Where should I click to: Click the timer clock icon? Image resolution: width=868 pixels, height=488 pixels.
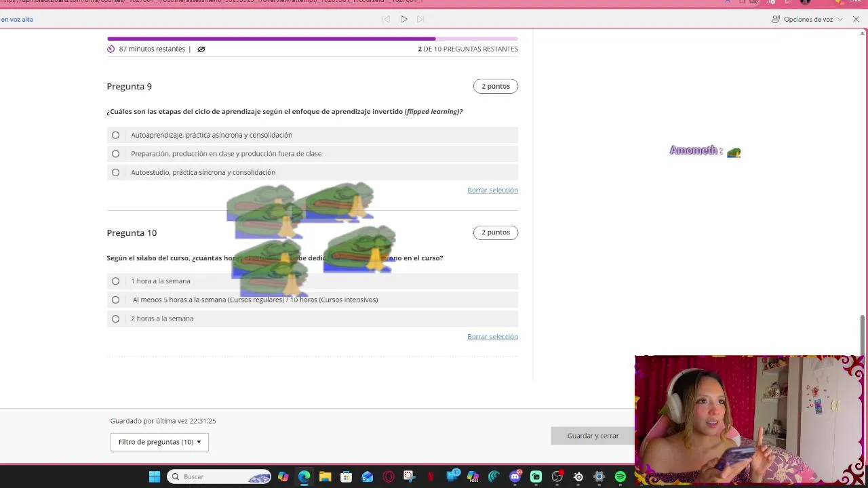(x=111, y=49)
